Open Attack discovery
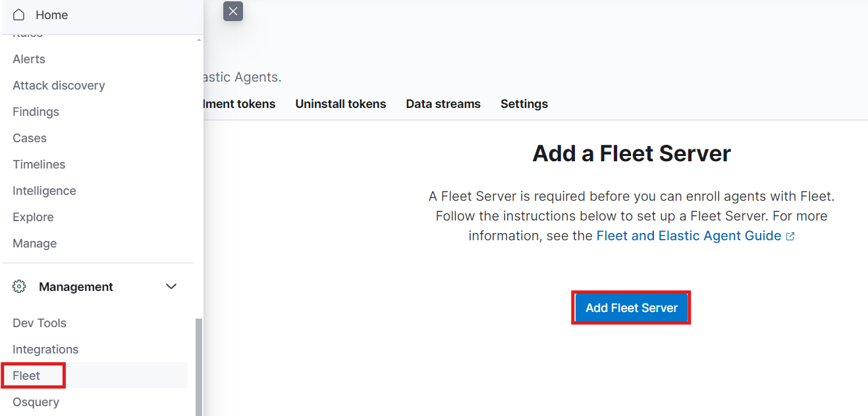868x416 pixels. click(59, 86)
